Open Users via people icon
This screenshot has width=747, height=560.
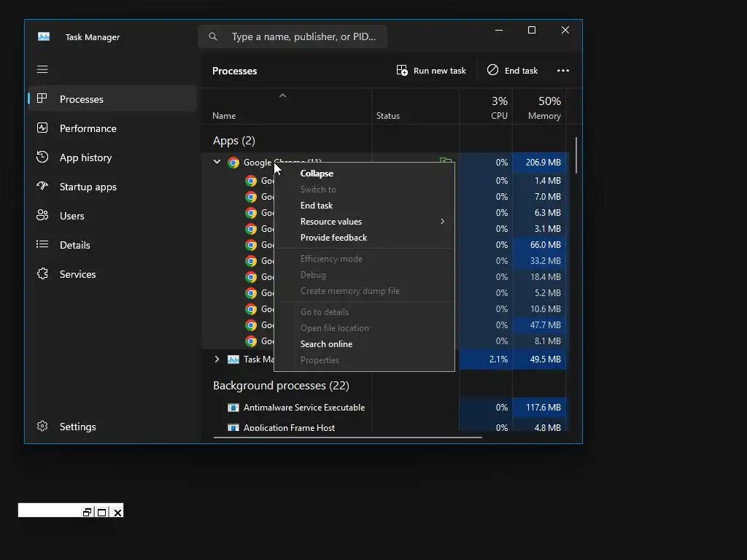point(42,215)
